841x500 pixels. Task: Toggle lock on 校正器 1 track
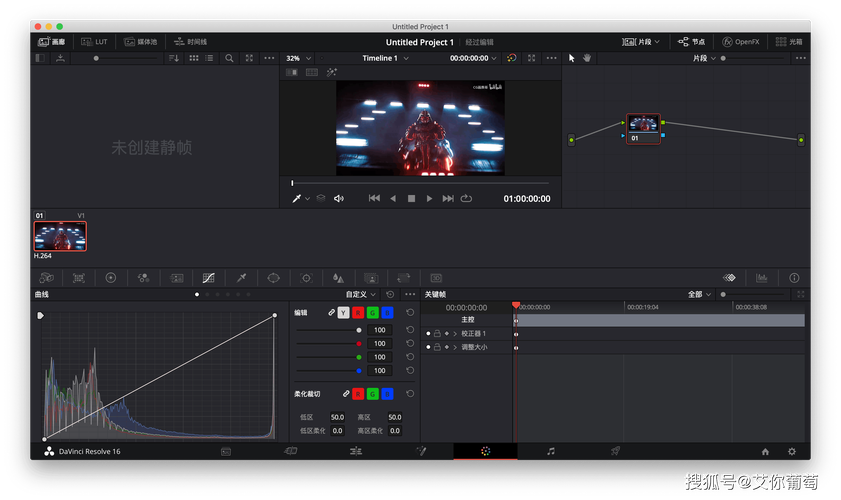436,333
